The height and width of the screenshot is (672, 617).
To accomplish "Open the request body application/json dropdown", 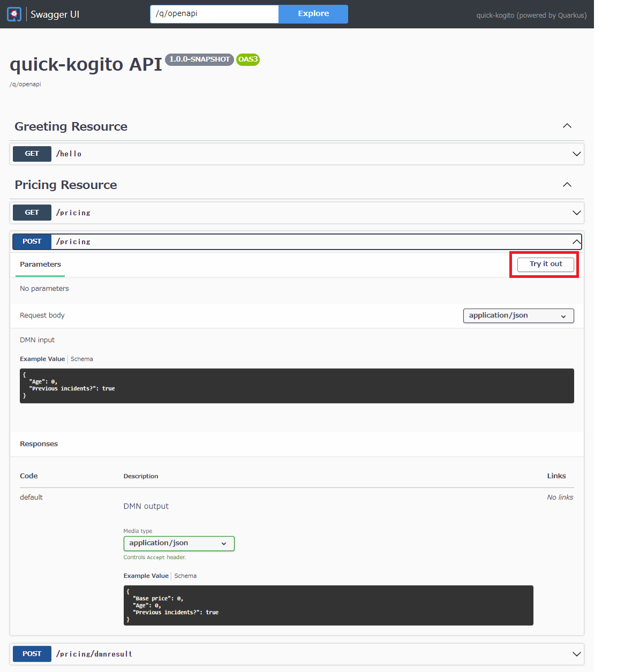I will click(518, 316).
